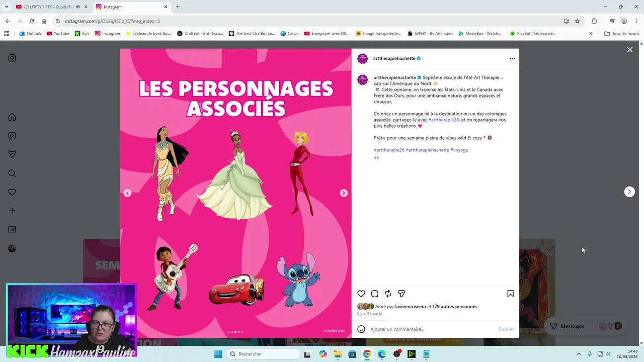Open the browser home page

pyautogui.click(x=44, y=21)
